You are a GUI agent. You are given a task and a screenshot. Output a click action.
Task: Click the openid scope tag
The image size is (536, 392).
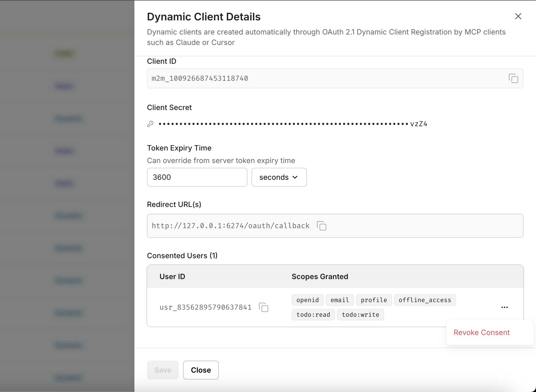click(307, 300)
